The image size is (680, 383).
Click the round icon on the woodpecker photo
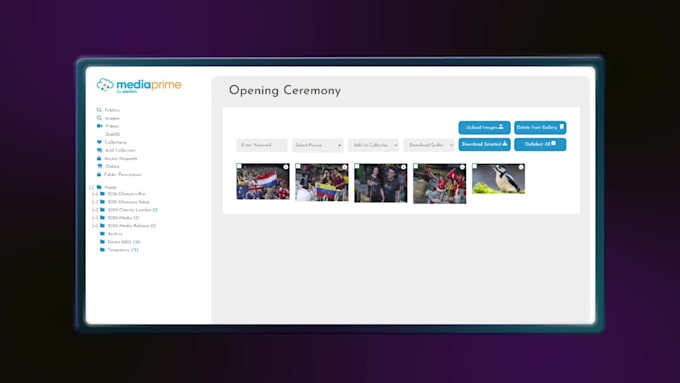click(x=521, y=167)
